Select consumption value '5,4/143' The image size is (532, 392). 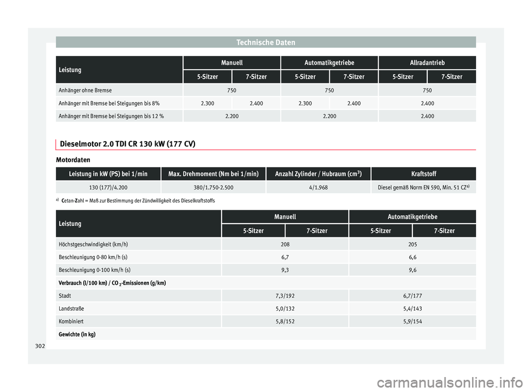click(412, 308)
